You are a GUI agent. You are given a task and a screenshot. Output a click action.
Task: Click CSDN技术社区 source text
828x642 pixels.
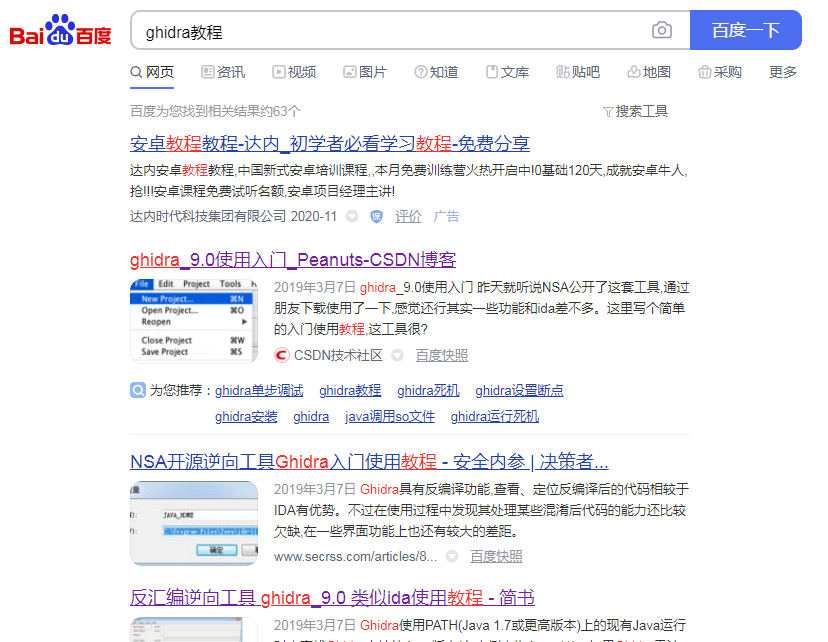338,355
